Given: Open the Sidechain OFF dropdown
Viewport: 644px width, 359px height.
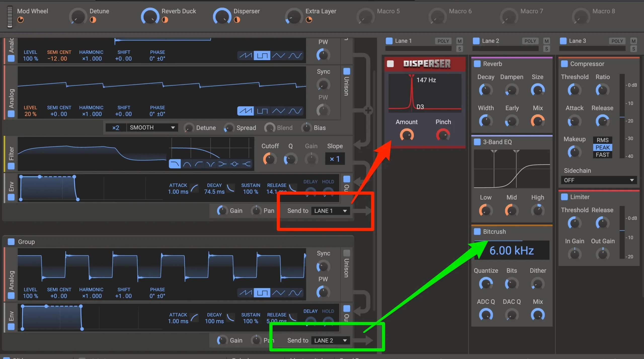Looking at the screenshot, I should tap(598, 180).
